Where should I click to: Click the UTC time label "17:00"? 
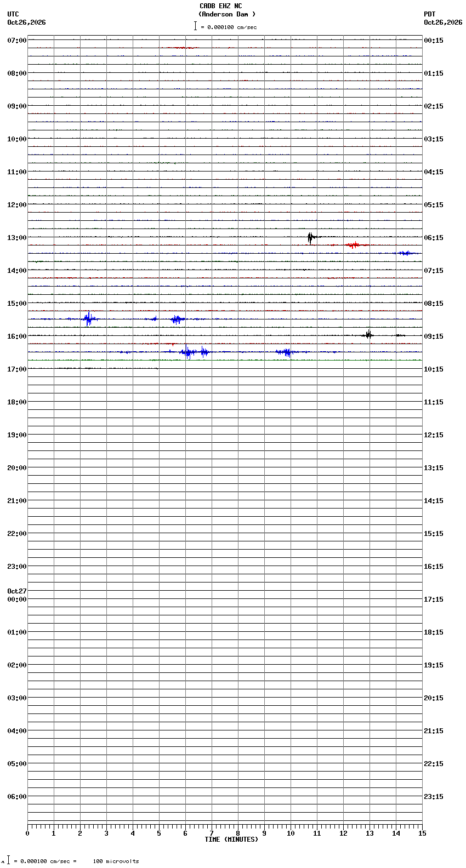pyautogui.click(x=16, y=369)
